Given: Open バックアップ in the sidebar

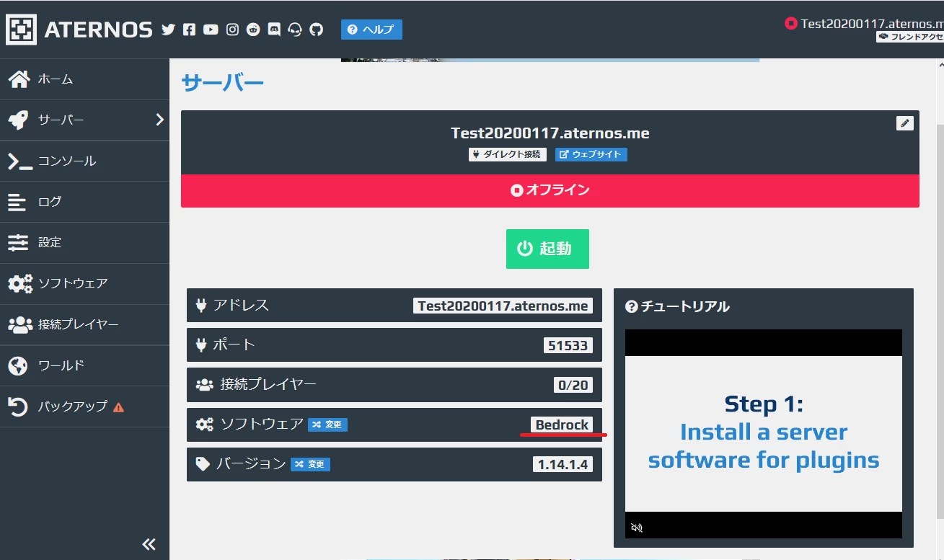Looking at the screenshot, I should coord(84,406).
